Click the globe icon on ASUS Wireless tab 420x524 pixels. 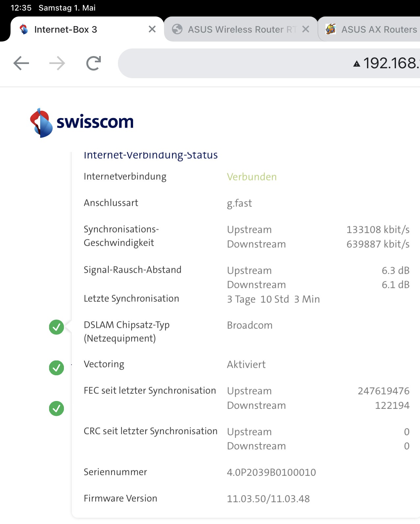click(177, 29)
